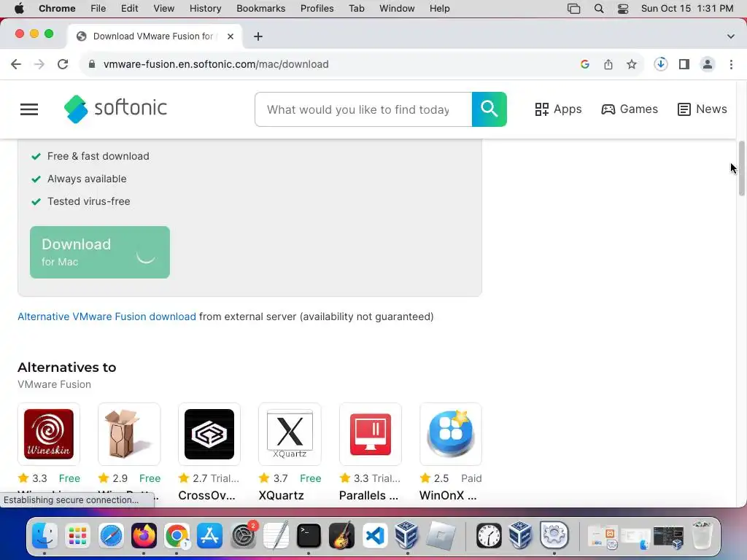Open the Chrome profile avatar
Screen dimensions: 747x560
(x=708, y=64)
